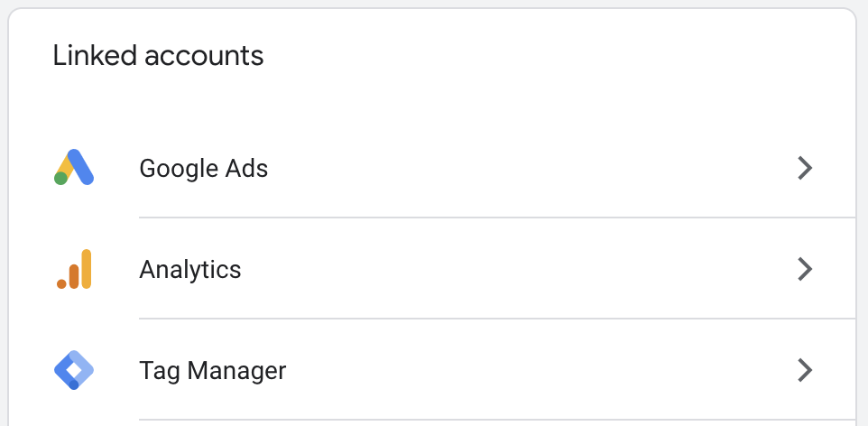Click the divider between Analytics and Tag Manager
Screen dimensions: 868x426
tap(496, 319)
